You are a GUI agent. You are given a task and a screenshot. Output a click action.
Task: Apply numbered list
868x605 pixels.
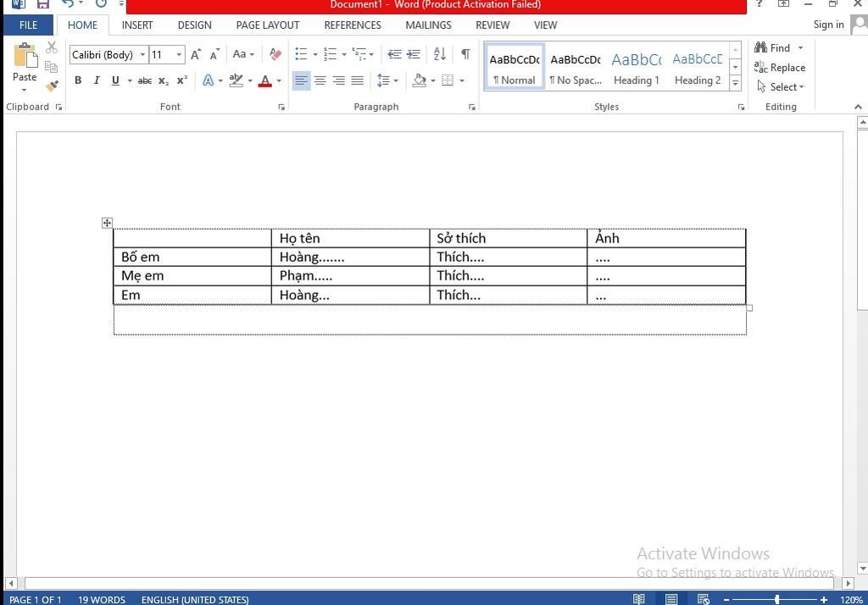(331, 54)
